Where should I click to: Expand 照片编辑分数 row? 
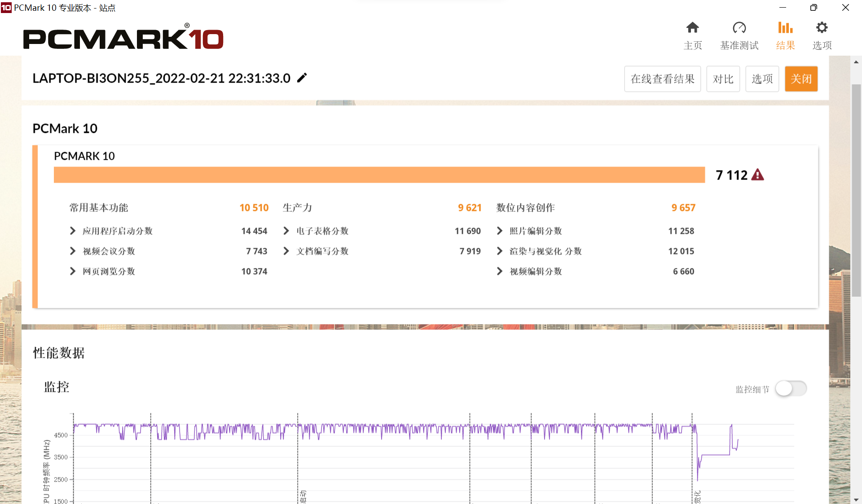(500, 231)
